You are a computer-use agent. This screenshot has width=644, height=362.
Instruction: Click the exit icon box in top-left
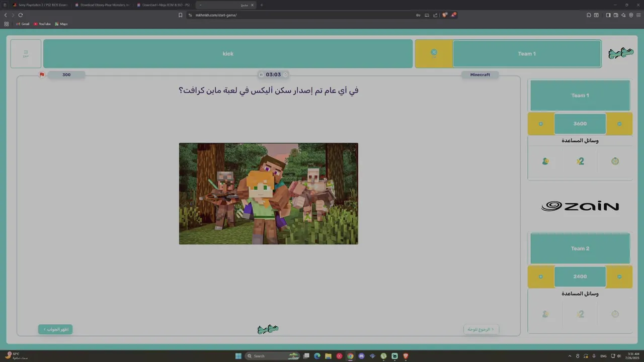(x=26, y=54)
